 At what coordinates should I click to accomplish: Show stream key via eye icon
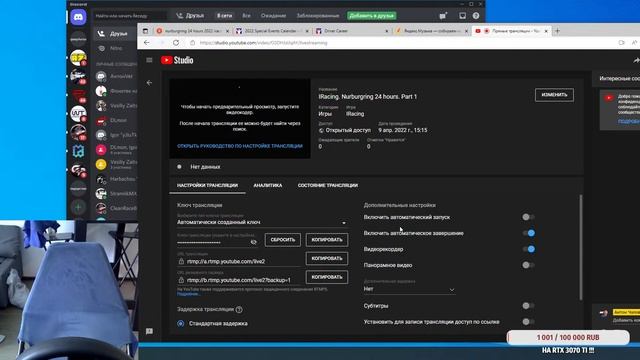(x=253, y=242)
